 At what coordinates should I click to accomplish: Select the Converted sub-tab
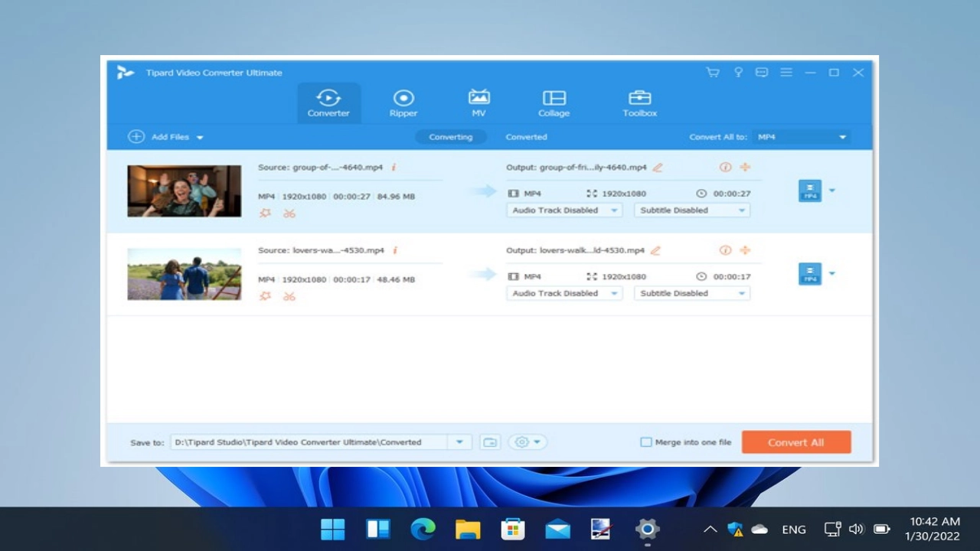click(526, 137)
